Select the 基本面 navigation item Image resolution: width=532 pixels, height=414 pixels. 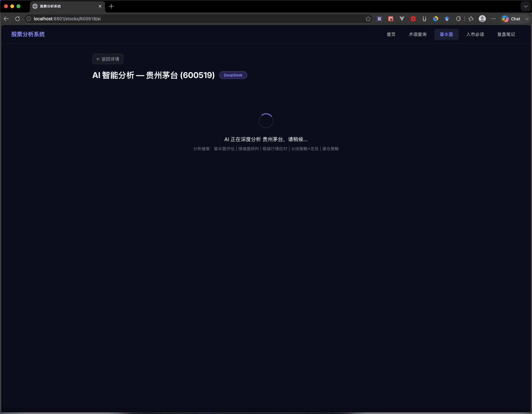click(x=446, y=34)
